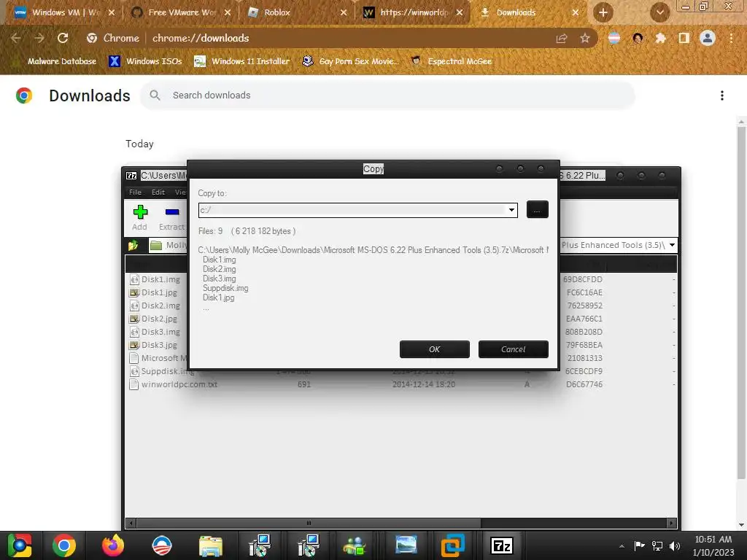This screenshot has height=560, width=747.
Task: Open the tab search dropdown
Action: click(659, 12)
